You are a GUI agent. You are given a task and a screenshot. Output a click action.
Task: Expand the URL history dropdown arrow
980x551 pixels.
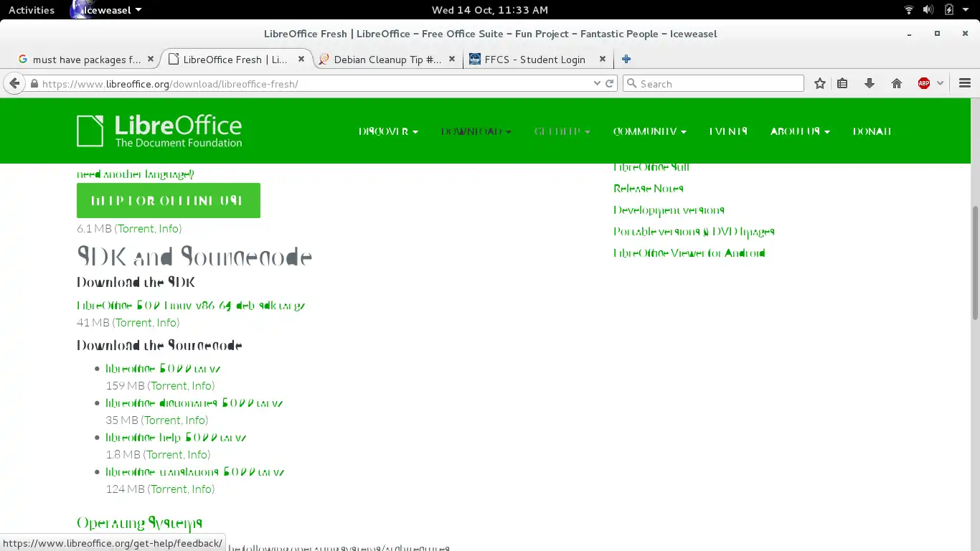click(597, 83)
